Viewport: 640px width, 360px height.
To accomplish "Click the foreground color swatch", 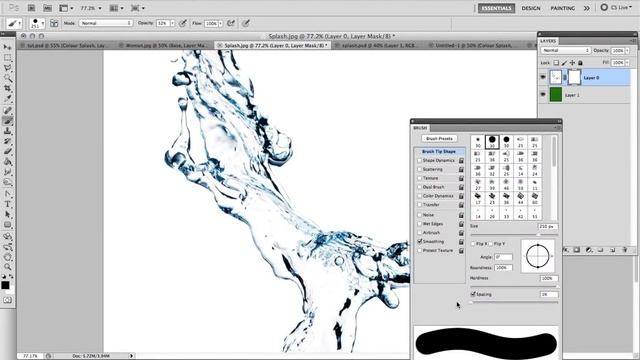I will coord(5,285).
